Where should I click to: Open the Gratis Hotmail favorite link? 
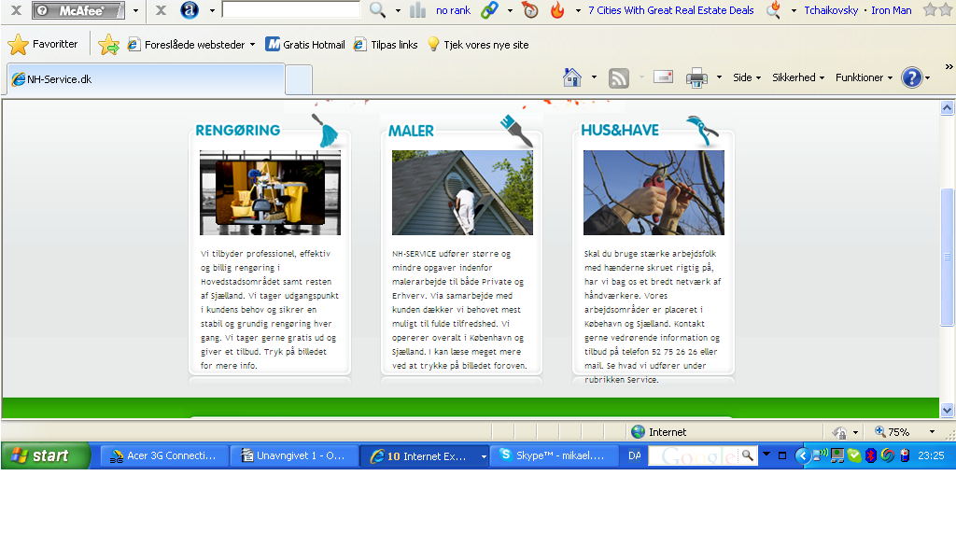coord(305,45)
